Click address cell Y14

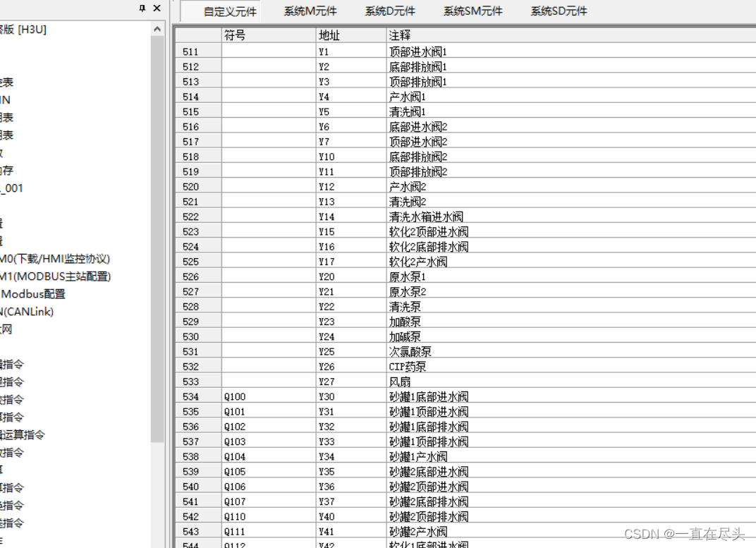(x=351, y=217)
